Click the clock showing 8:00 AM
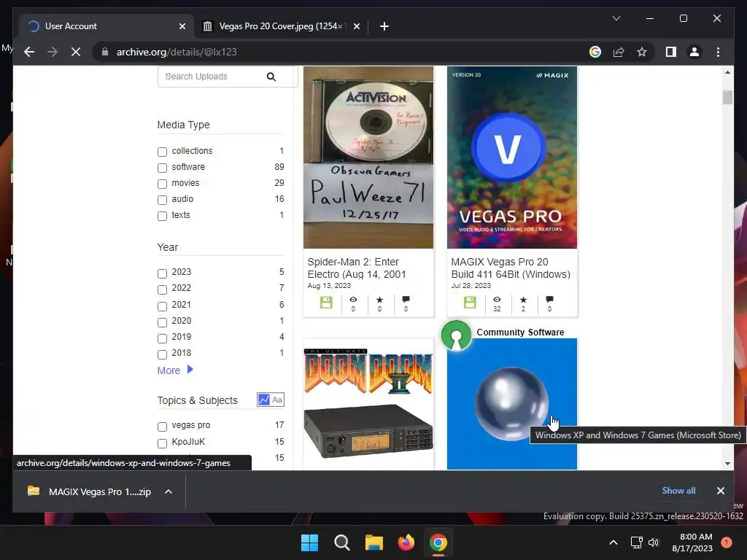 695,537
